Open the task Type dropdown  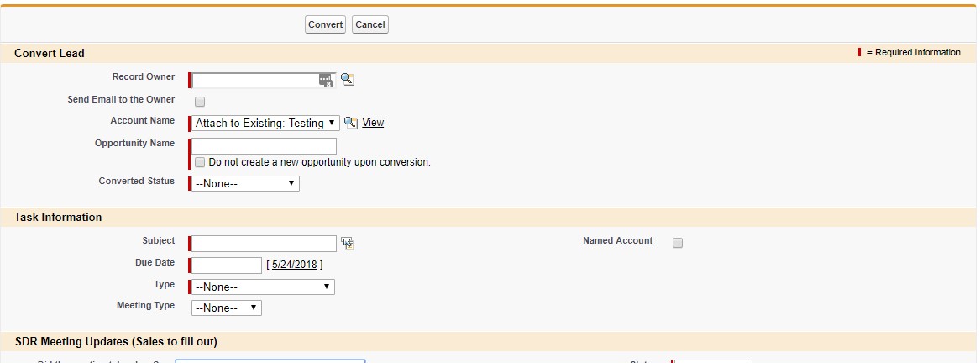(263, 287)
